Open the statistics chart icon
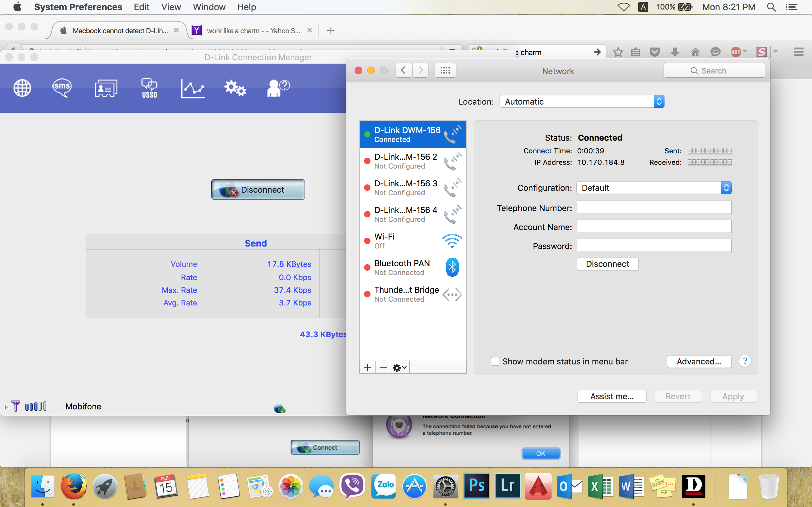The image size is (812, 507). [193, 89]
